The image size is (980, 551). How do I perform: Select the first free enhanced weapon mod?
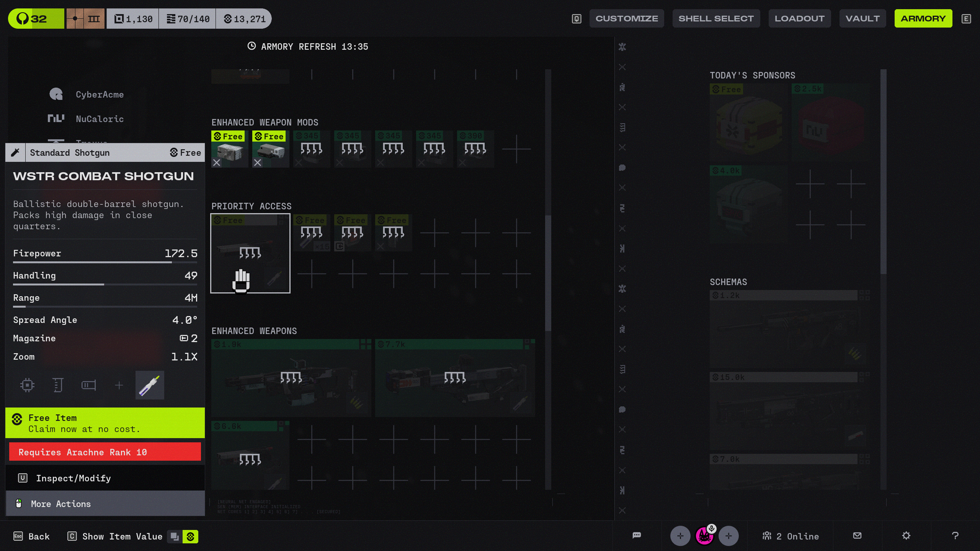pos(230,149)
